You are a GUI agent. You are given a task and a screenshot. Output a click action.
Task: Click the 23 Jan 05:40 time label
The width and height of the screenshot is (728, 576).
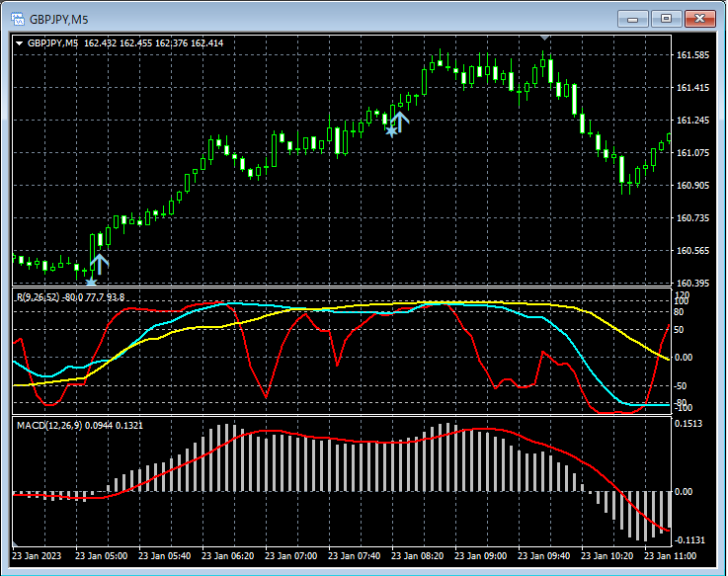(164, 556)
